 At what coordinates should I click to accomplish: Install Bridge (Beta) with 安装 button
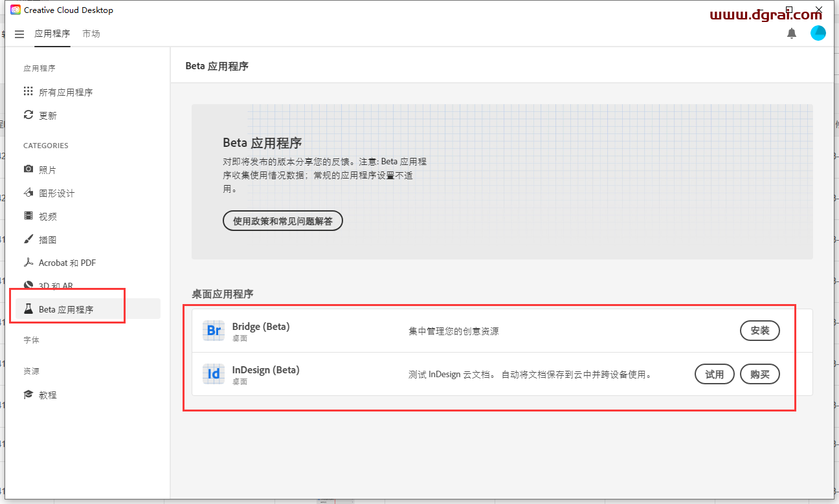pyautogui.click(x=760, y=331)
